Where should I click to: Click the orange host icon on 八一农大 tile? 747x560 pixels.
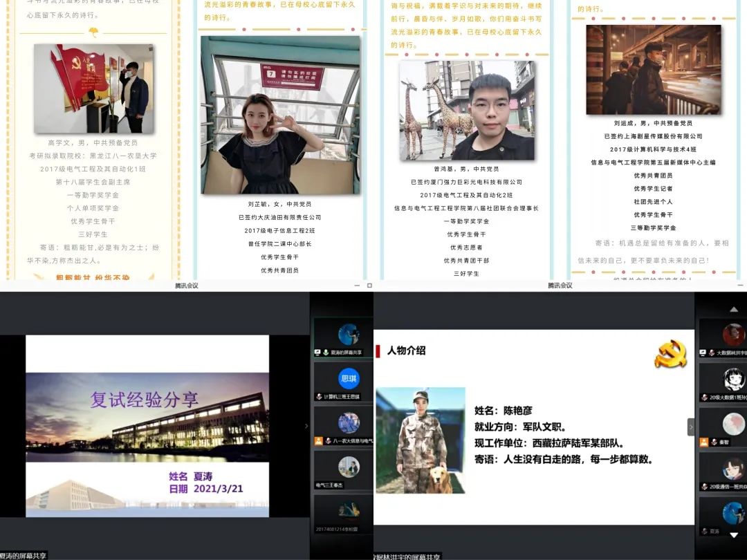(x=318, y=440)
